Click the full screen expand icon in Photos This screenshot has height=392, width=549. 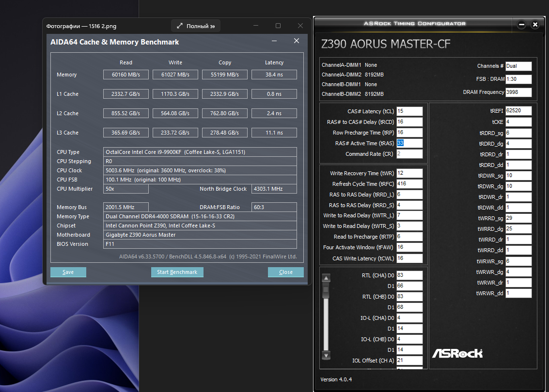point(180,26)
